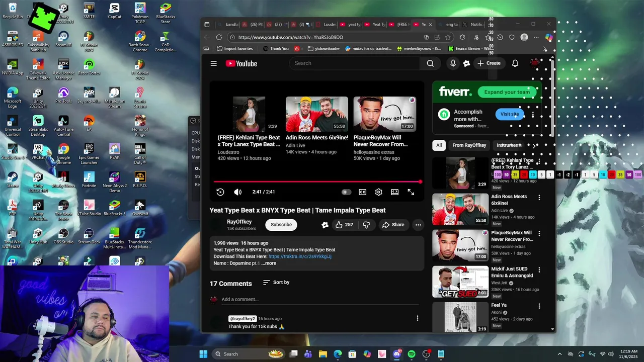Start voice search with the microphone icon
The image size is (644, 362).
click(x=453, y=63)
